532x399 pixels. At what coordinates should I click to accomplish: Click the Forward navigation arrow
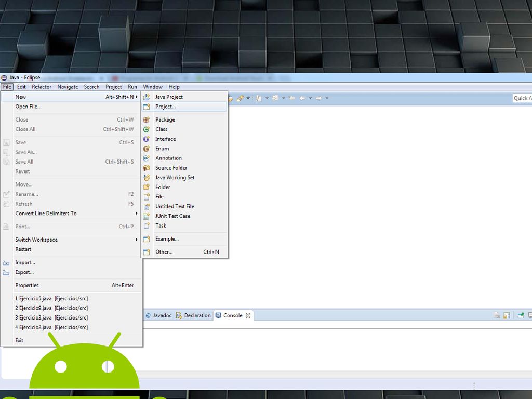(318, 98)
